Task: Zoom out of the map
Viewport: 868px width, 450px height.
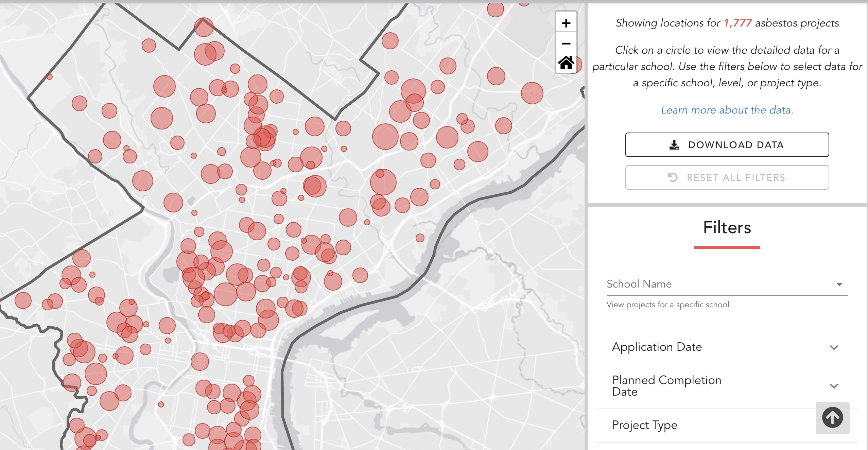Action: [x=566, y=44]
